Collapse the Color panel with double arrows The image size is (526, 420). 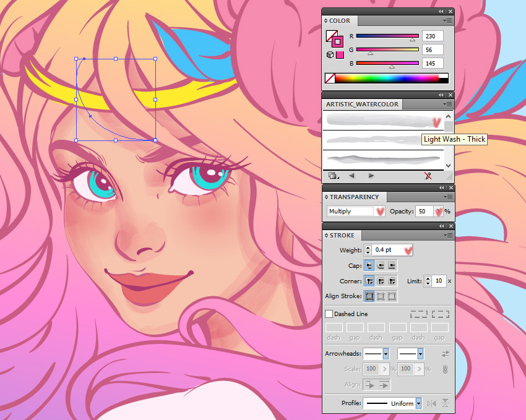pyautogui.click(x=441, y=11)
